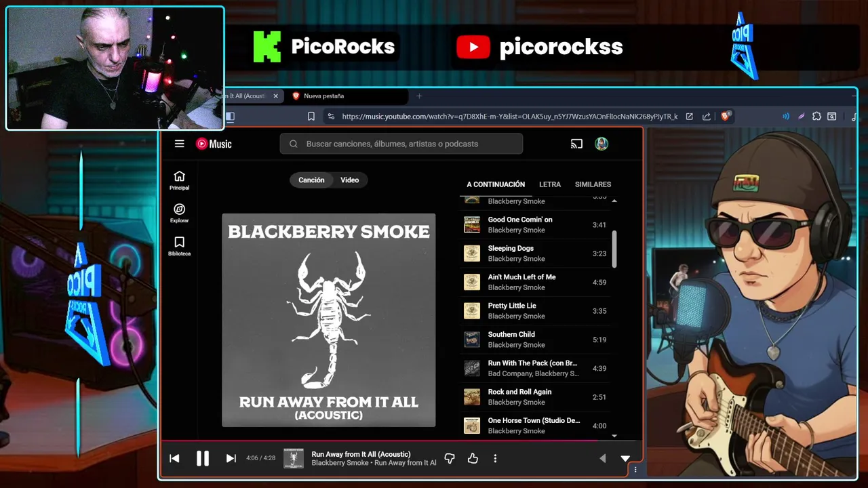Click the browser URL address field
The width and height of the screenshot is (868, 488).
pyautogui.click(x=509, y=117)
